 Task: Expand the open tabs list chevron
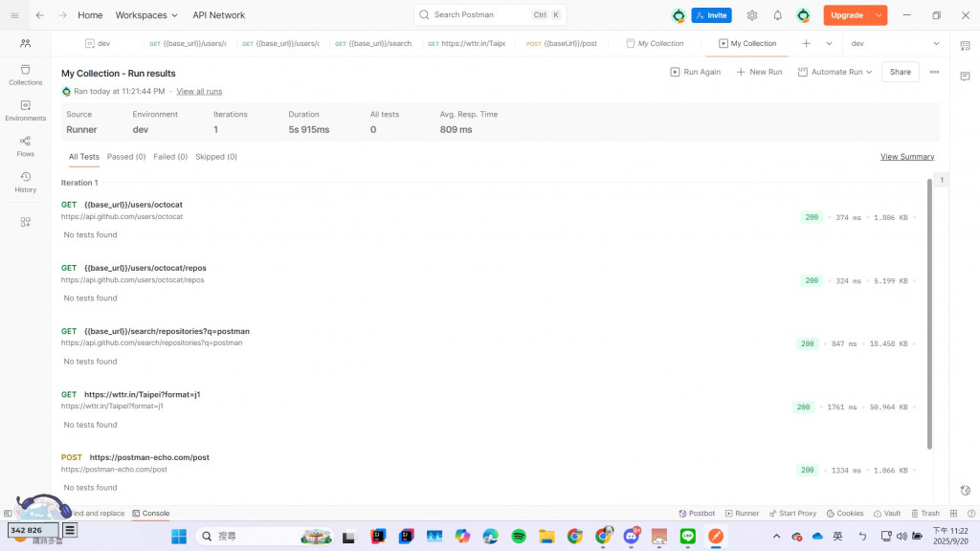point(829,43)
